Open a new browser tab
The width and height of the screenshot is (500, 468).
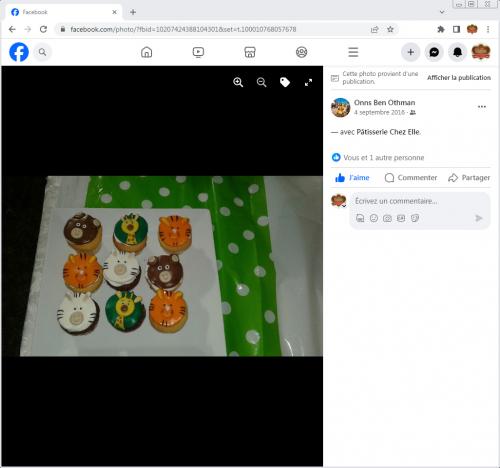point(133,12)
